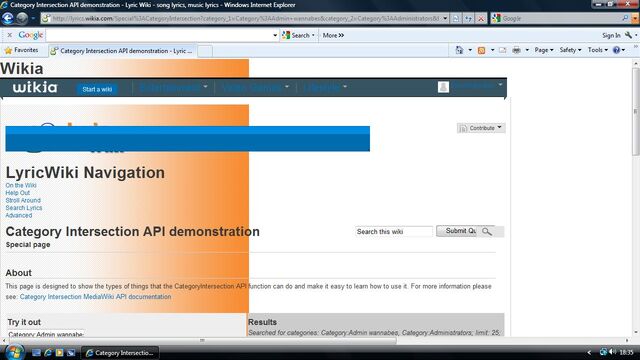
Task: Focus the Search this wiki field
Action: point(394,231)
